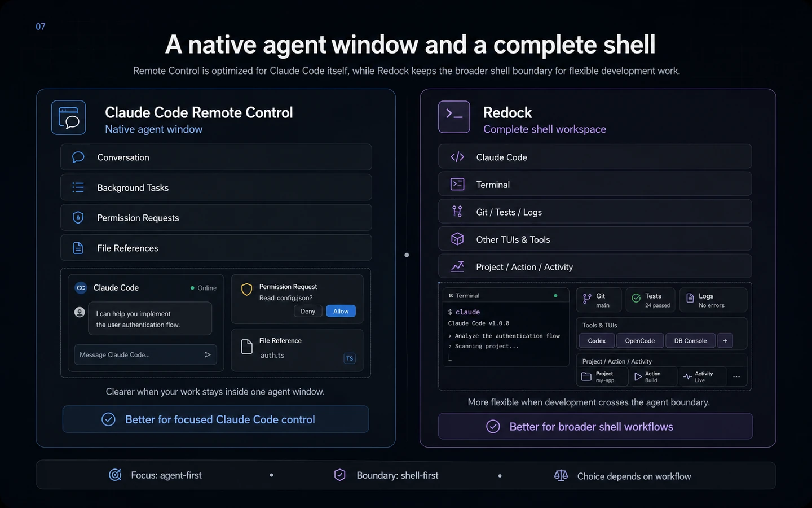
Task: Click 'More flexible when development crosses the agent boundary.'
Action: (589, 402)
